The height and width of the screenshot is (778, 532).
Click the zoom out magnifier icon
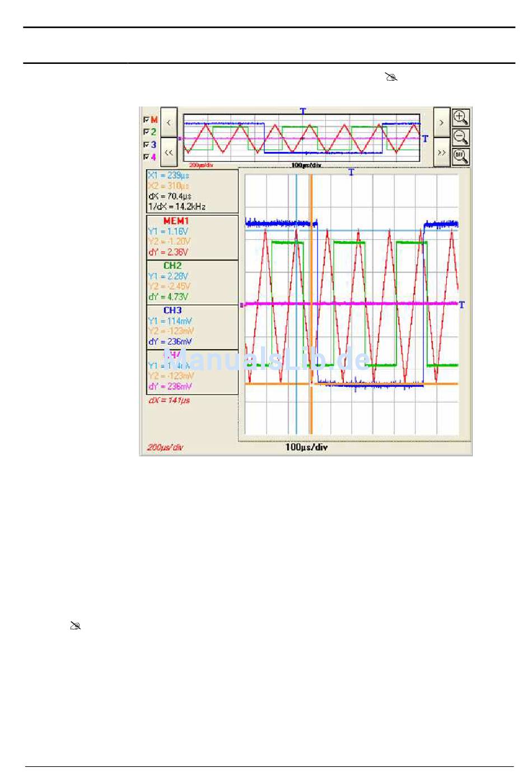pos(460,137)
